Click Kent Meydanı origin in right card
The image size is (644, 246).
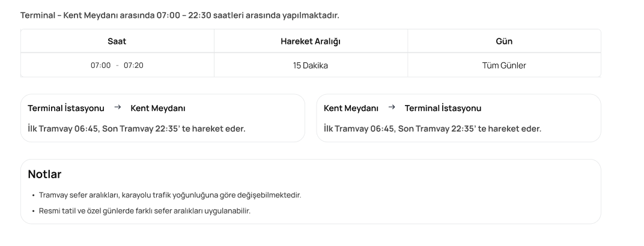tap(351, 109)
